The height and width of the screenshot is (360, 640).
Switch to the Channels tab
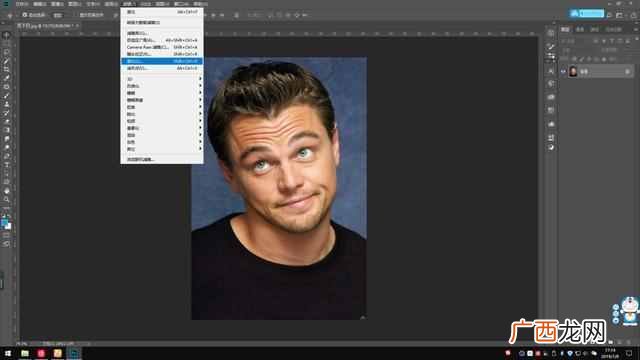(x=580, y=29)
